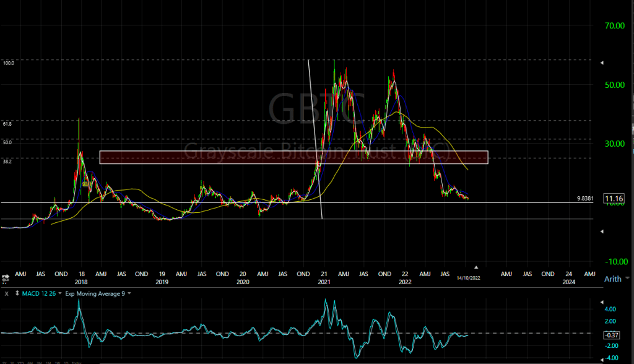
Task: Close the MACD indicator panel
Action: click(x=7, y=293)
